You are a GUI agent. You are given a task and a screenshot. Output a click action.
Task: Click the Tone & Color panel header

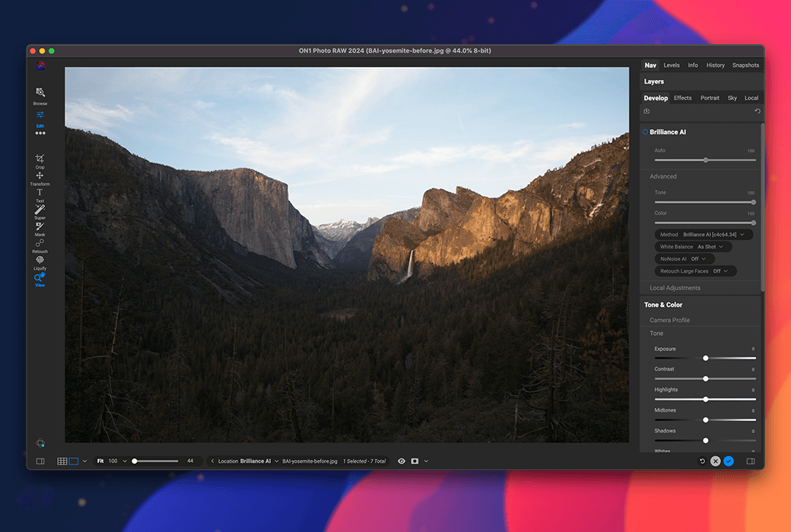[700, 305]
